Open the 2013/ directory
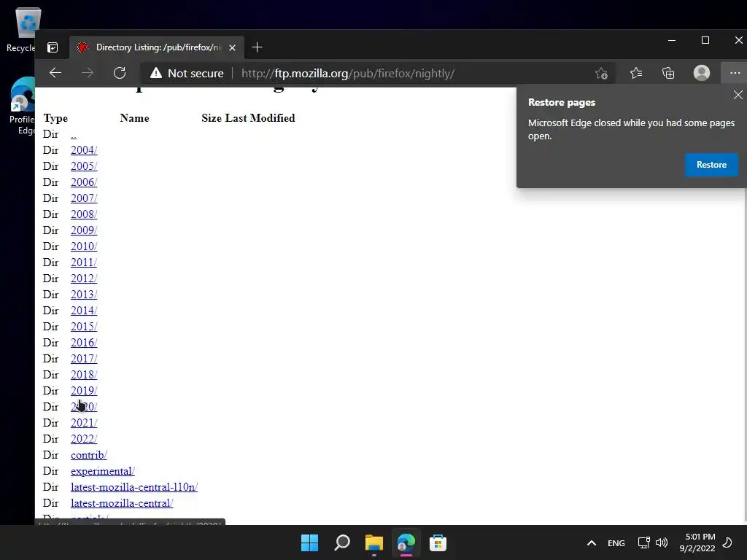This screenshot has height=560, width=747. (x=84, y=295)
